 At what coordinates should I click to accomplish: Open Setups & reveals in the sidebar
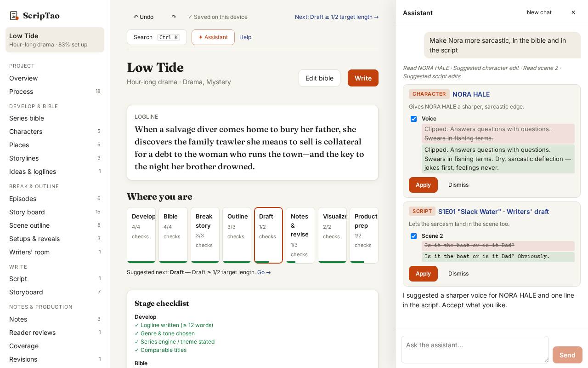[55, 239]
